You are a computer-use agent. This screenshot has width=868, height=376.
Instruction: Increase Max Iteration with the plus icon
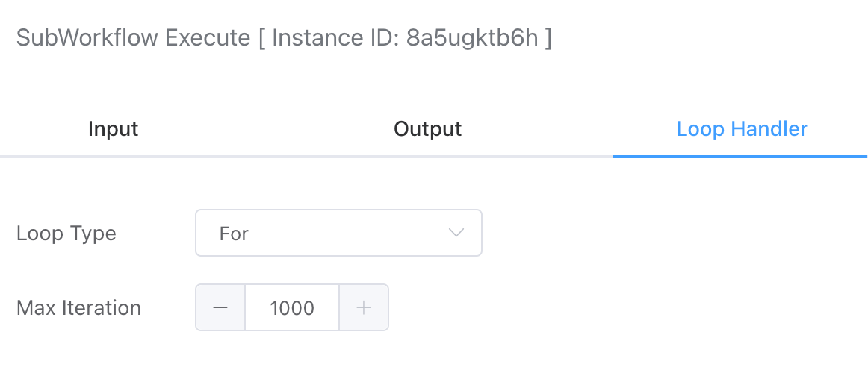(x=364, y=307)
